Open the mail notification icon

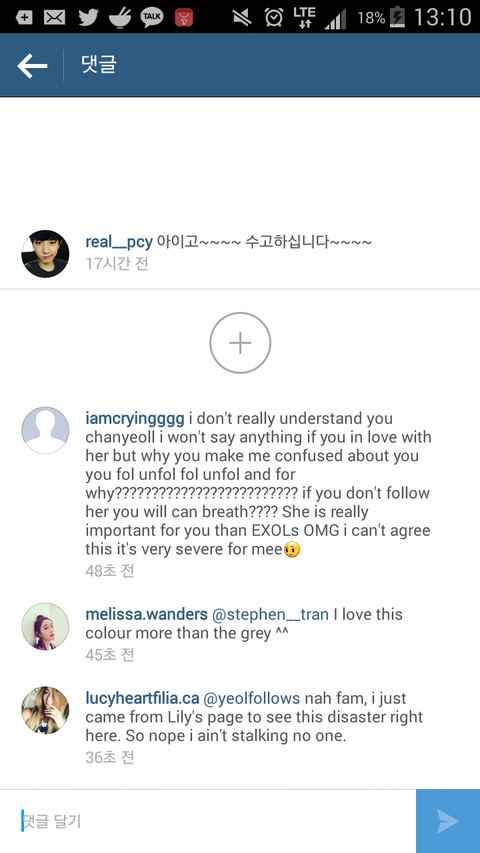click(54, 17)
